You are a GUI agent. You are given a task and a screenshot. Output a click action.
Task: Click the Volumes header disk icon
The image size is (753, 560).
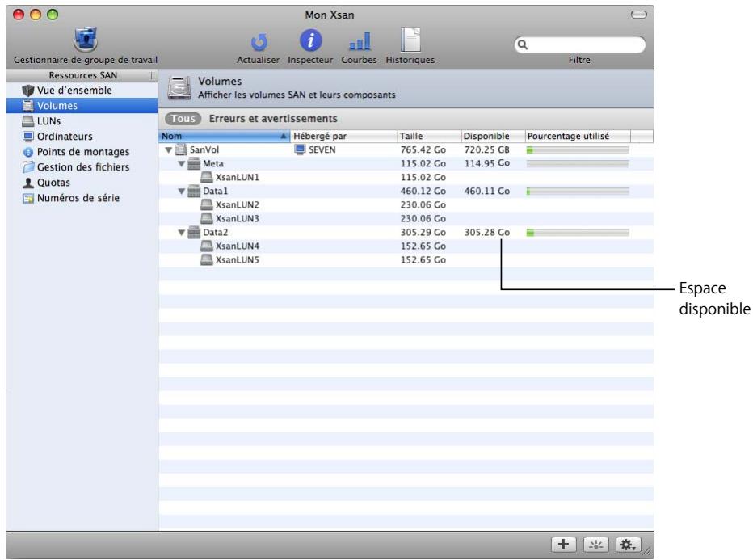point(179,88)
